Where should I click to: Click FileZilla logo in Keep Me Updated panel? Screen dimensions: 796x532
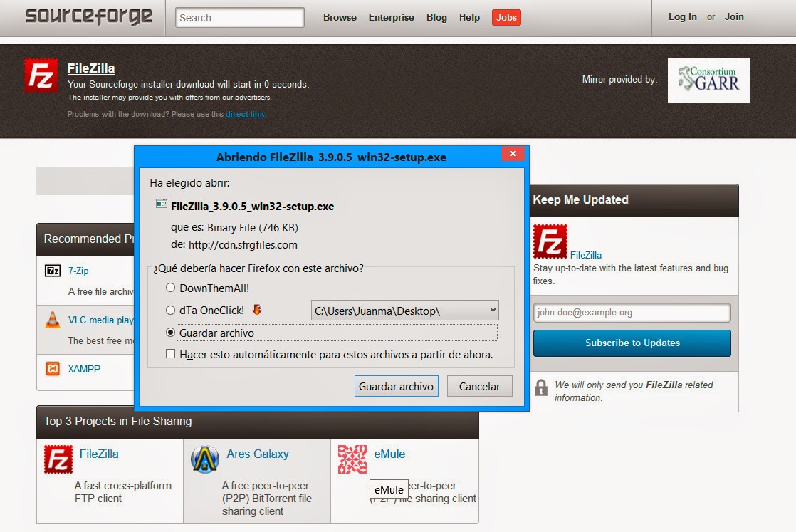tap(550, 241)
